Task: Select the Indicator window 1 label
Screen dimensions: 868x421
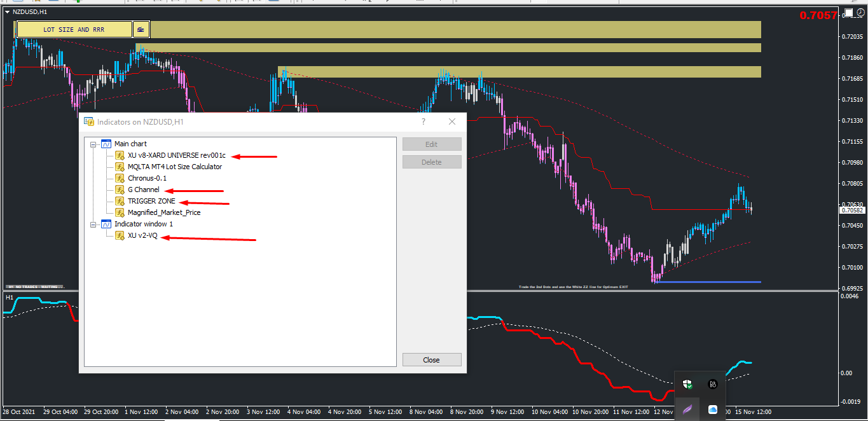Action: coord(144,224)
